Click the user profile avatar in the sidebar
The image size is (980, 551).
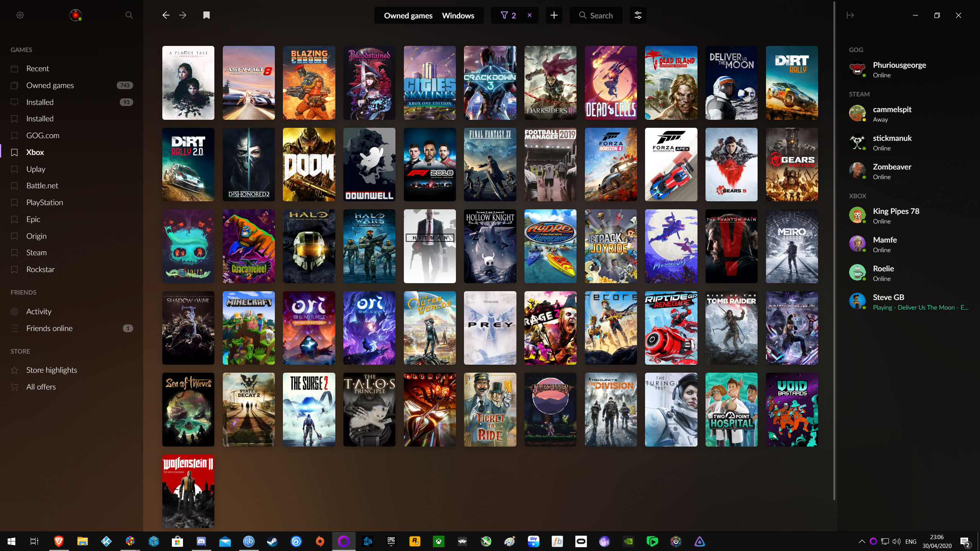point(75,15)
